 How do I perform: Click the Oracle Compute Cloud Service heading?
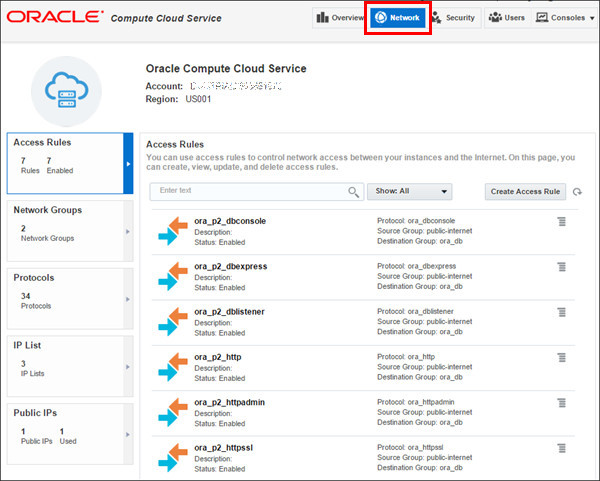point(226,68)
